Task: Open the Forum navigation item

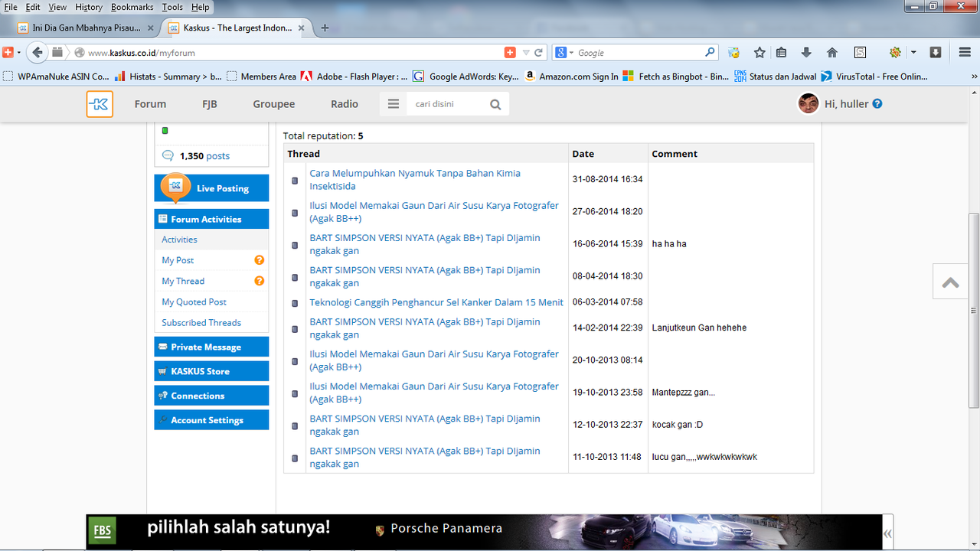Action: tap(150, 104)
